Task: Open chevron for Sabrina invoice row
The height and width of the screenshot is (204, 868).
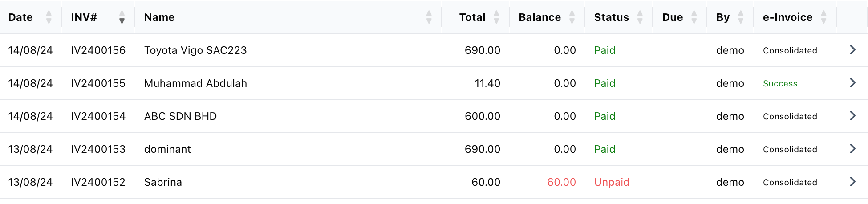Action: [x=853, y=182]
